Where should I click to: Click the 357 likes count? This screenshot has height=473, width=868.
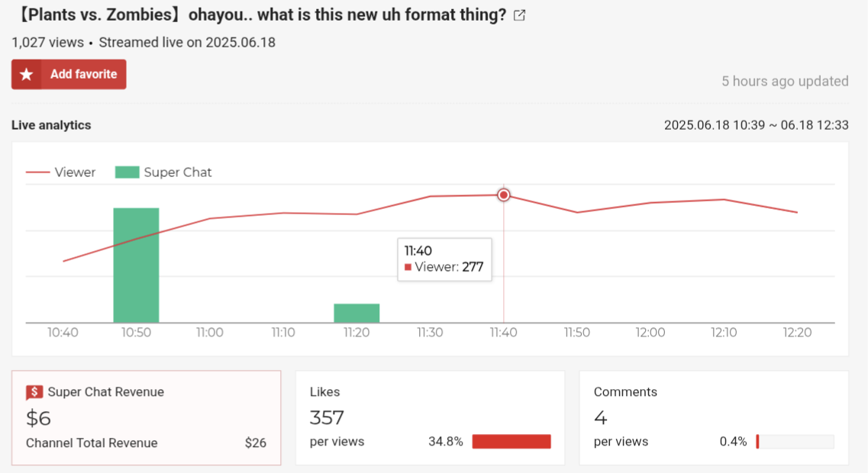327,417
